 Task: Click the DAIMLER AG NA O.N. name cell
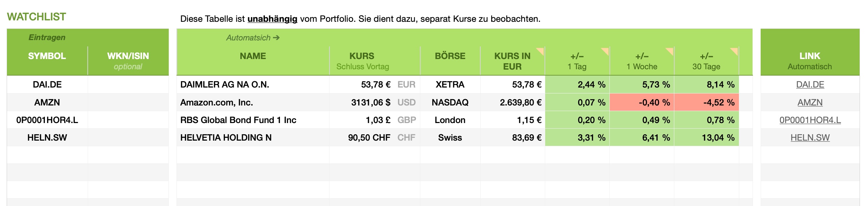pyautogui.click(x=225, y=85)
